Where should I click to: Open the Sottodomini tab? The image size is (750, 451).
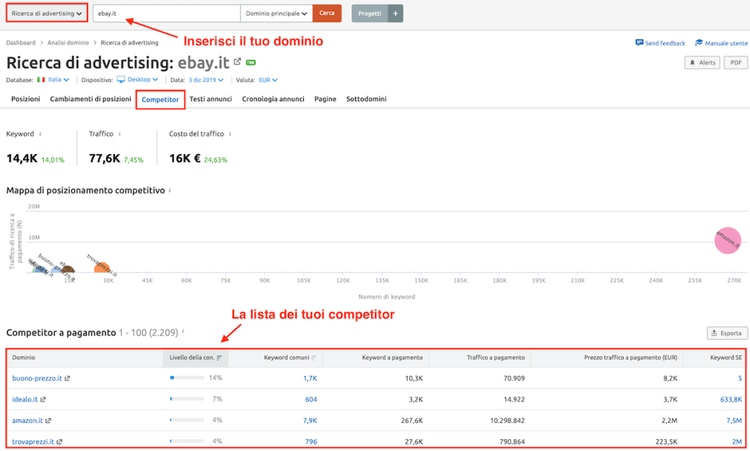(x=366, y=99)
